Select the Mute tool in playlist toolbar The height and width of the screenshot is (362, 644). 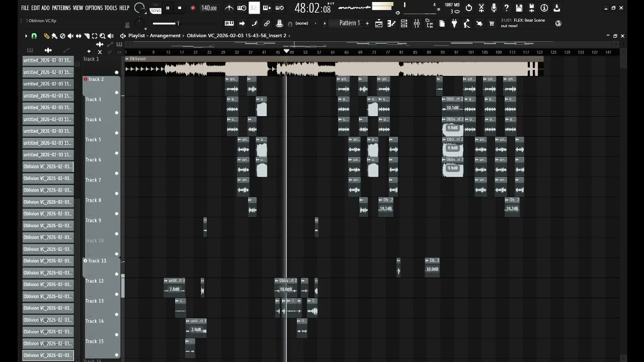click(x=70, y=36)
